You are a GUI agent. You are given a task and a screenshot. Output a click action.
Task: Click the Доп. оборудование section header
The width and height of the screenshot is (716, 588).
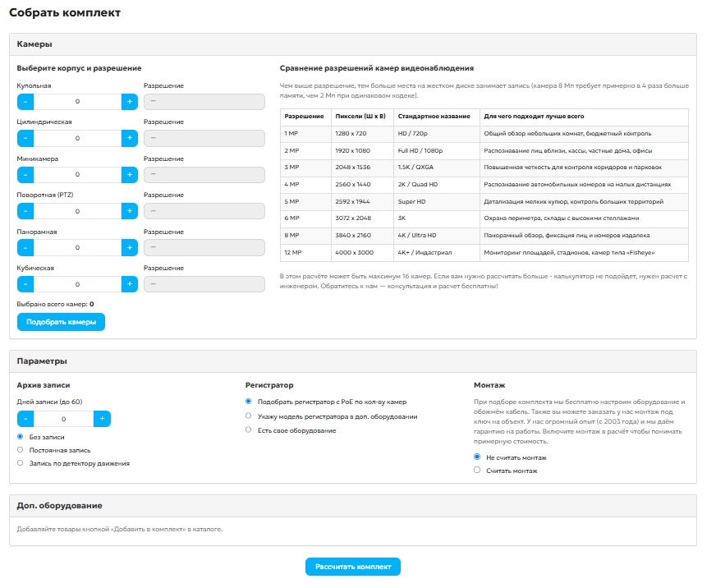point(353,506)
